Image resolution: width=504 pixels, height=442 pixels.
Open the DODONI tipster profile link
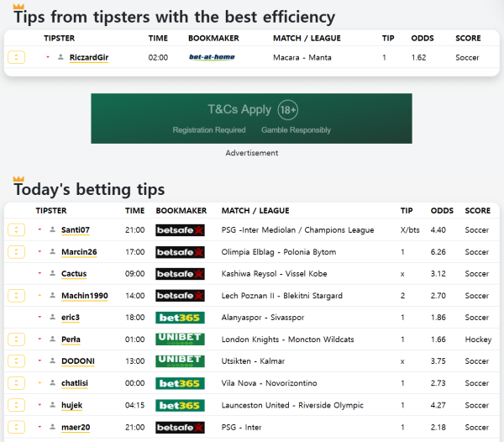79,361
